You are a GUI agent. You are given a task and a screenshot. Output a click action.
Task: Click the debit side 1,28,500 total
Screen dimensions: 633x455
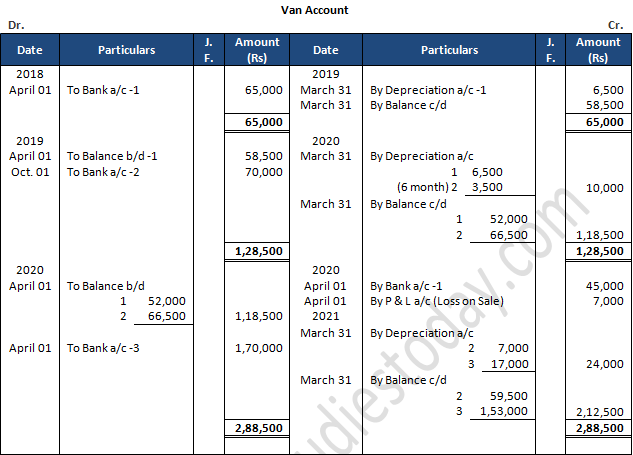click(259, 251)
